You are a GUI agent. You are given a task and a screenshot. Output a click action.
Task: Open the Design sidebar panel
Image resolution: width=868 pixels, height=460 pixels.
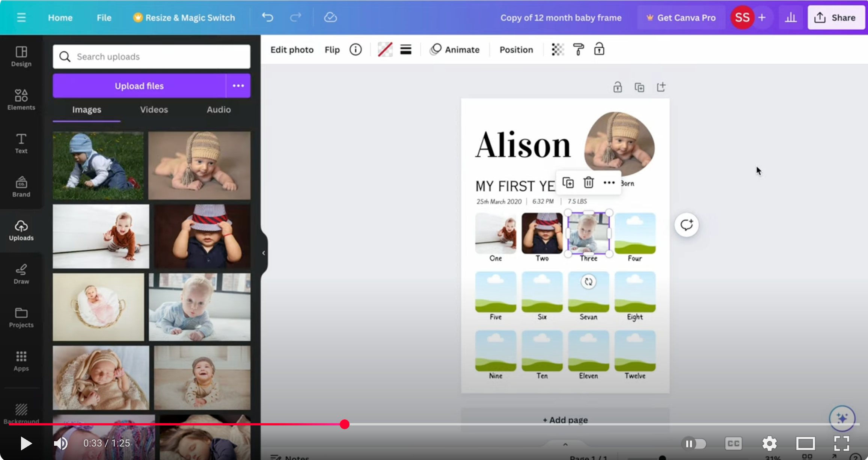click(x=21, y=56)
